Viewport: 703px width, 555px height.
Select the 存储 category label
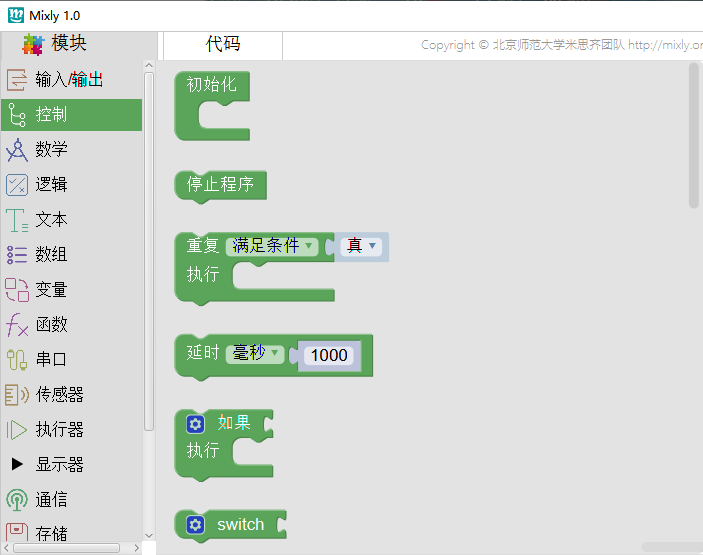click(x=52, y=533)
